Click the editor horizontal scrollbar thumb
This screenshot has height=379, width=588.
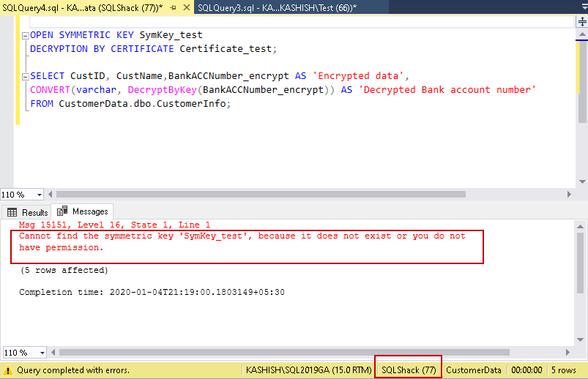click(261, 194)
